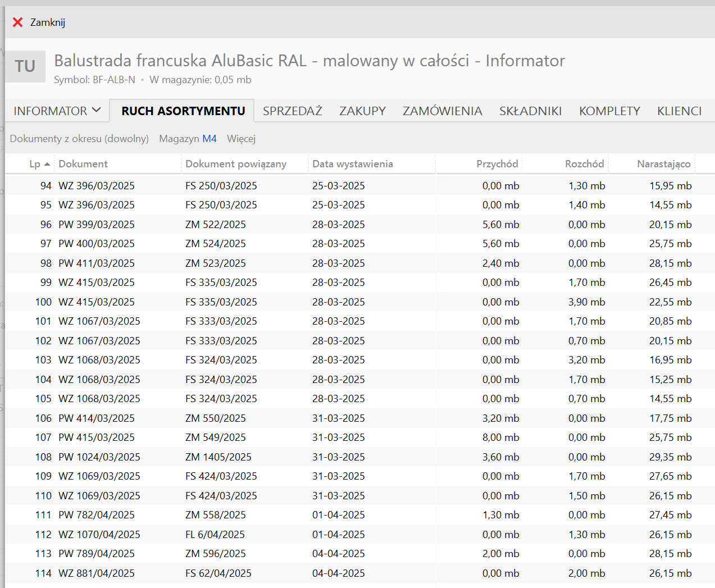Select row 112 with FL 6/04/2025

coord(215,535)
